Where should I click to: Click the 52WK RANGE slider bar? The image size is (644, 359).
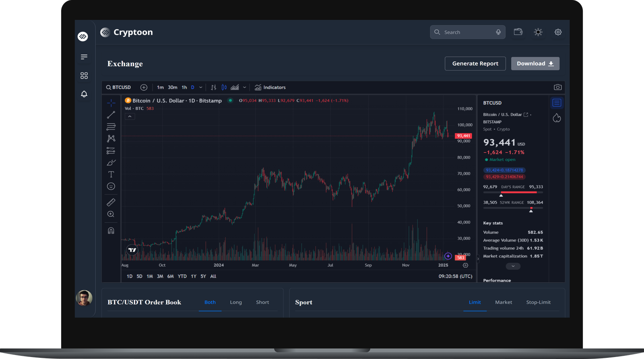click(x=513, y=208)
